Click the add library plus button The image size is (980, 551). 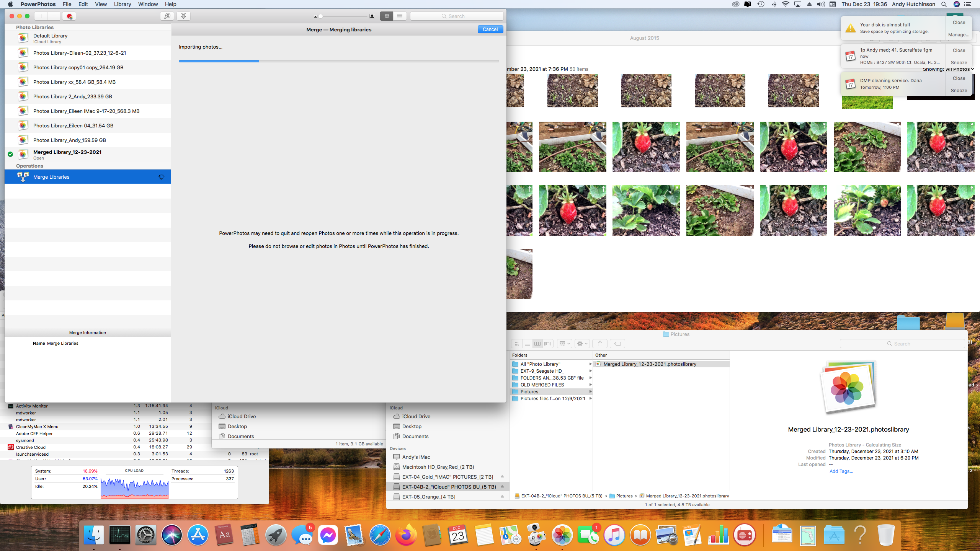pos(41,16)
